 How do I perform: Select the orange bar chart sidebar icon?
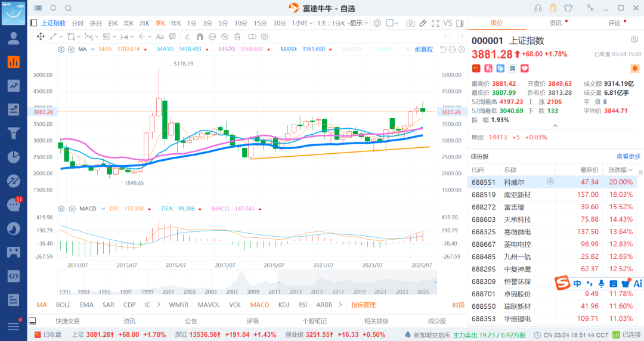coord(14,62)
